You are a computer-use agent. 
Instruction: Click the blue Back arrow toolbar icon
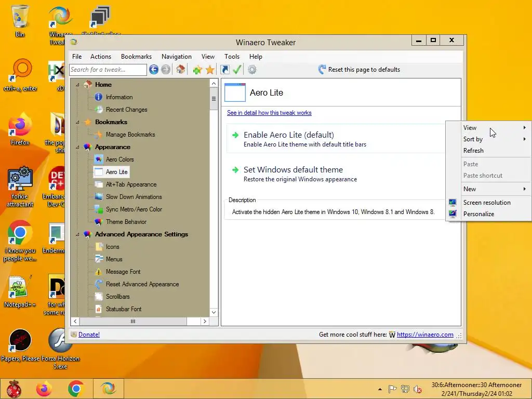pyautogui.click(x=154, y=70)
